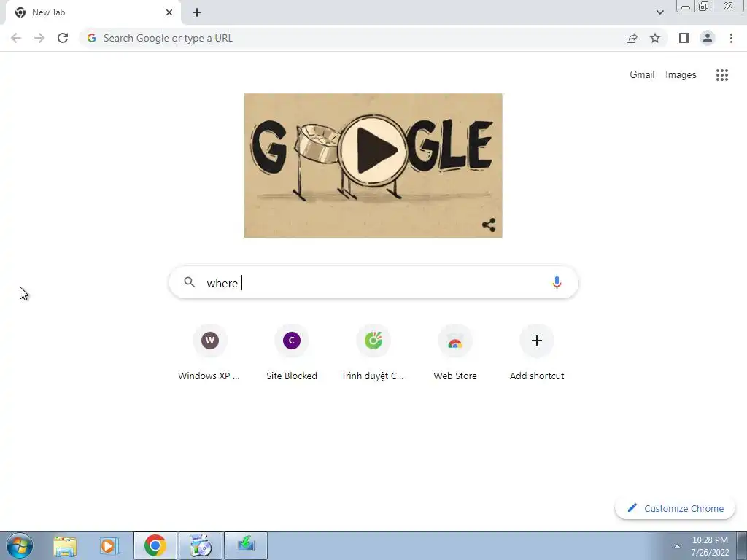This screenshot has height=560, width=747.
Task: Focus the Google search box containing 'where'
Action: [373, 282]
